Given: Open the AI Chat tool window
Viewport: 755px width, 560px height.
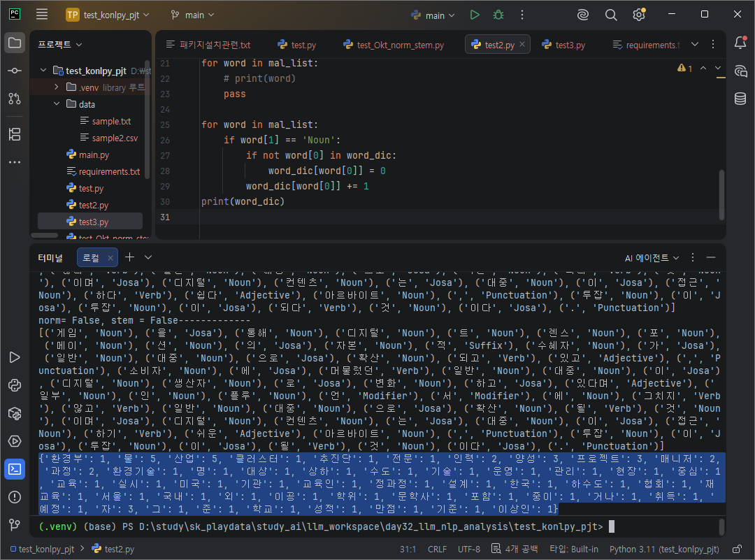Looking at the screenshot, I should point(740,71).
